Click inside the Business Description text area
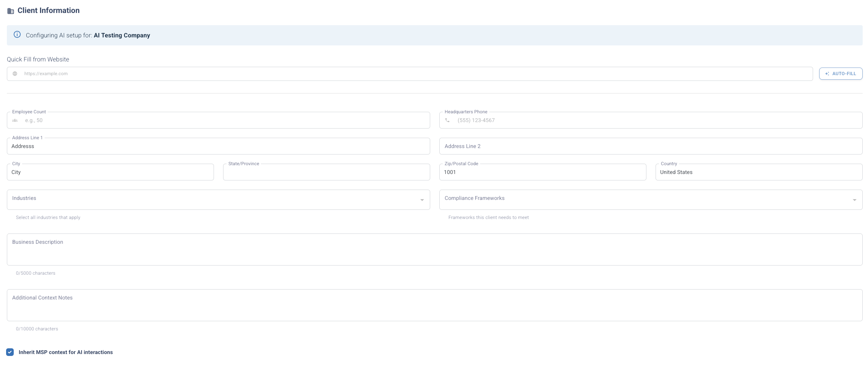The image size is (868, 367). (x=434, y=250)
